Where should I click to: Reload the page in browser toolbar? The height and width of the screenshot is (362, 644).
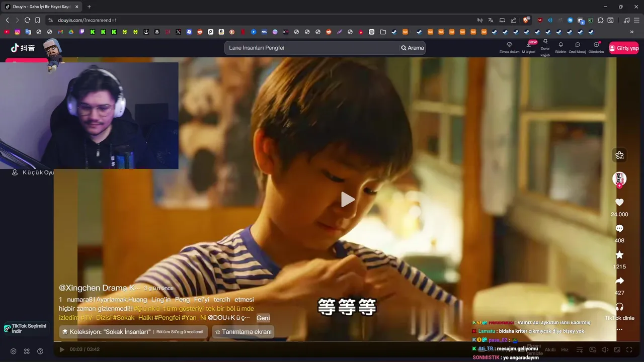27,20
